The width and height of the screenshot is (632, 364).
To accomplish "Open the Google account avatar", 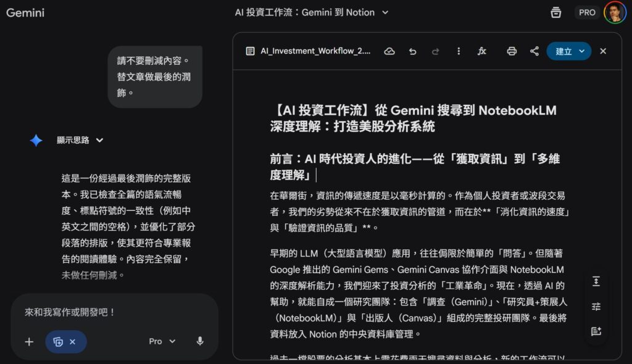I will pyautogui.click(x=615, y=12).
